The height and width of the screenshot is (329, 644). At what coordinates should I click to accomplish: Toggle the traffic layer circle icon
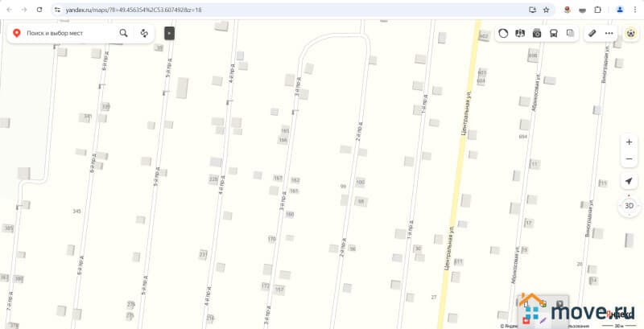pyautogui.click(x=504, y=33)
